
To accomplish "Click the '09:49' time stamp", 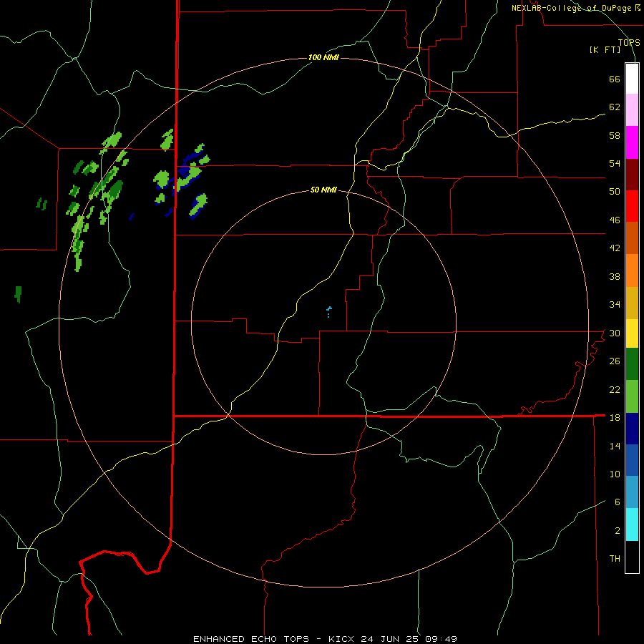I will 442,639.
